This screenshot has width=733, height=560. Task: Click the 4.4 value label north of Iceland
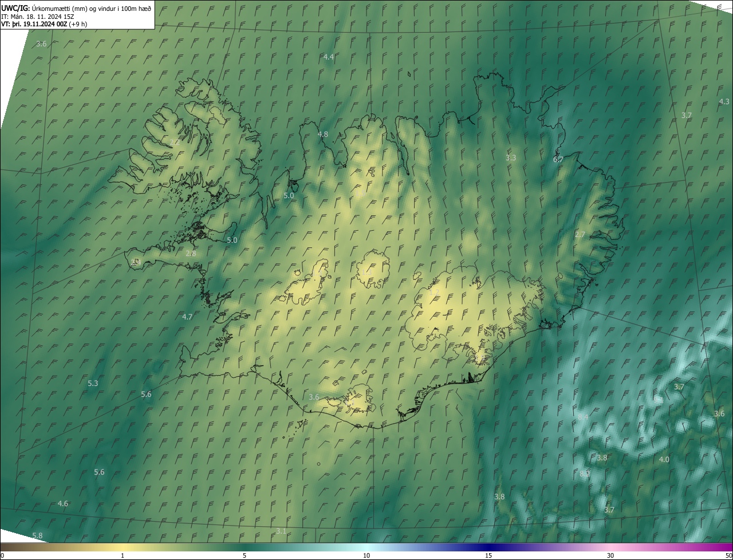(329, 57)
